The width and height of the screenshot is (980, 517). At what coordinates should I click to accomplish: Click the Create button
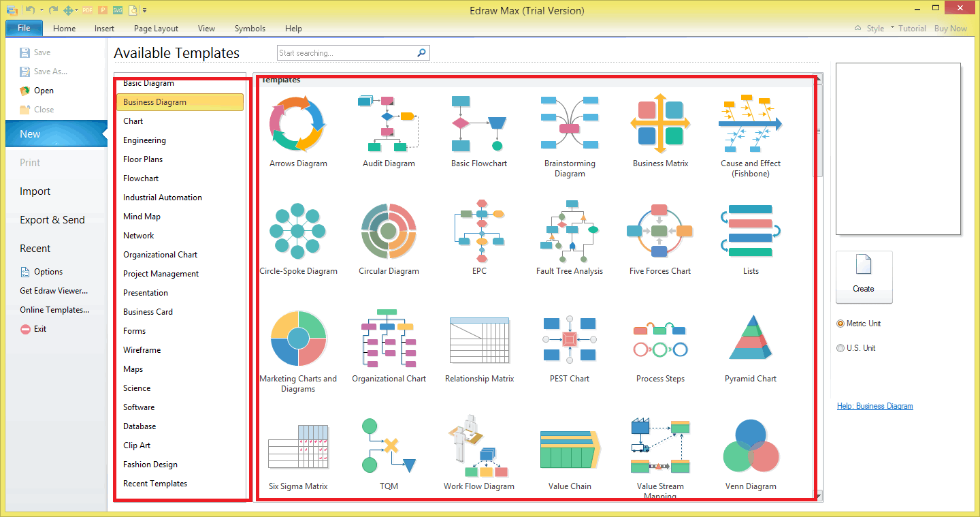[864, 277]
